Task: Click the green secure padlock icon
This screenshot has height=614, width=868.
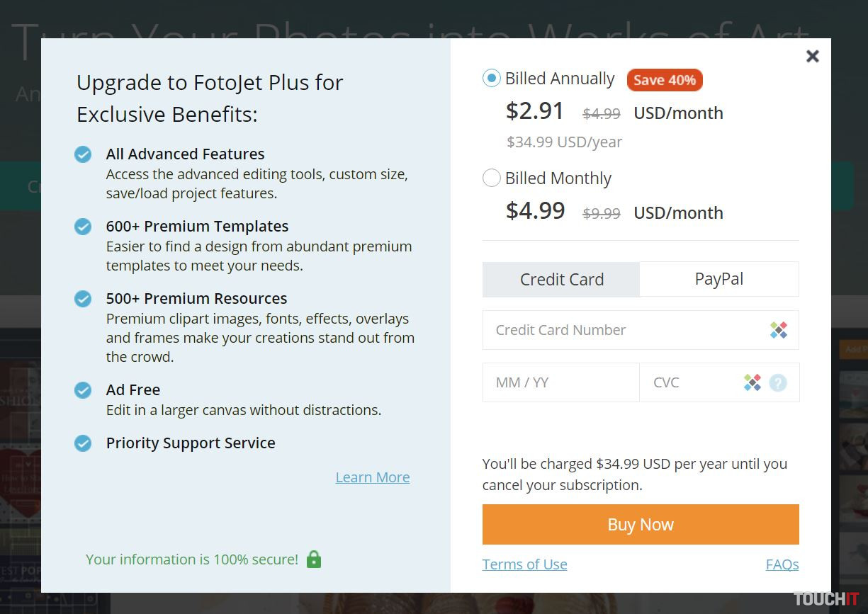Action: click(x=314, y=559)
